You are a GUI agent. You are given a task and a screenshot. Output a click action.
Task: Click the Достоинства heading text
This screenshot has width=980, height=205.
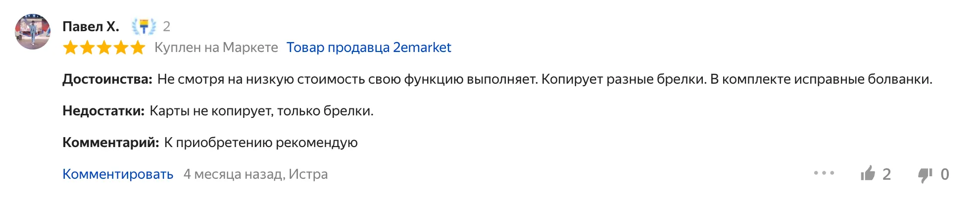coord(107,79)
